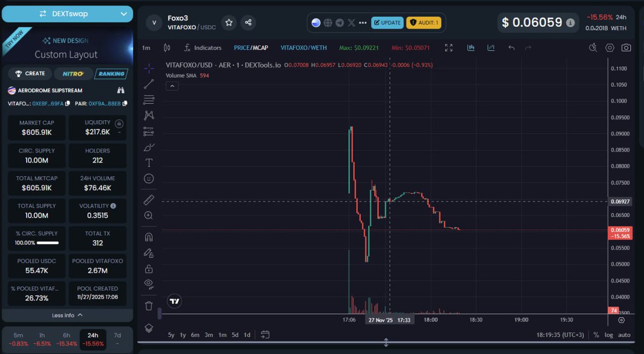Image resolution: width=644 pixels, height=354 pixels.
Task: Show price info tooltip icon
Action: [570, 23]
